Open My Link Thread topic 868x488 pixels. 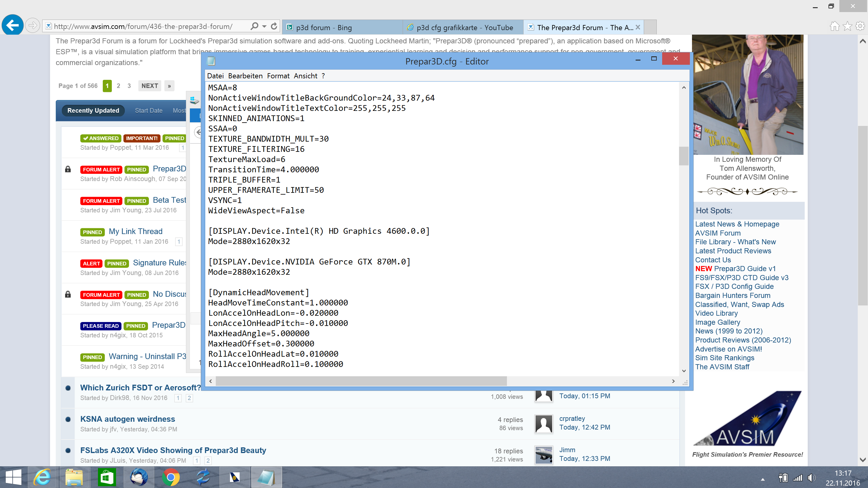click(135, 231)
